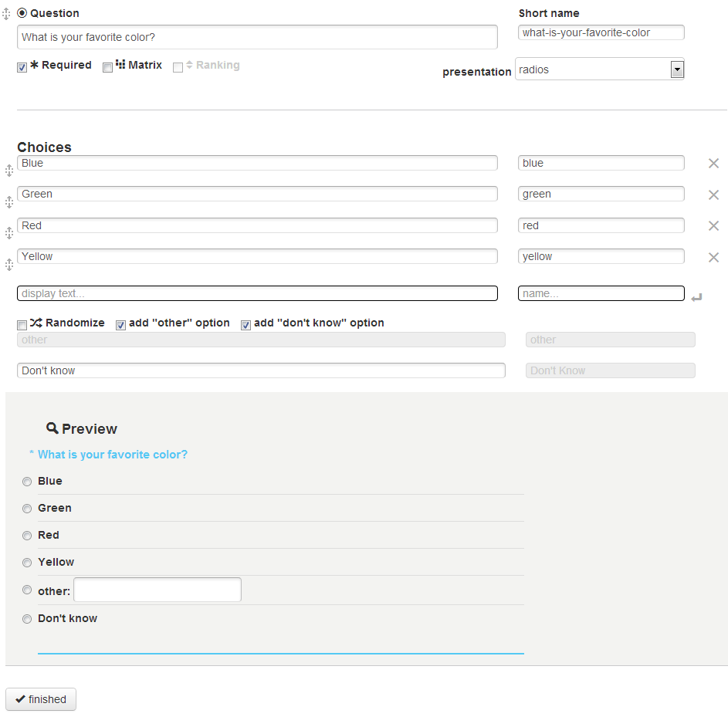Screen dimensions: 728x717
Task: Grab the question drag handle icon
Action: (6, 14)
